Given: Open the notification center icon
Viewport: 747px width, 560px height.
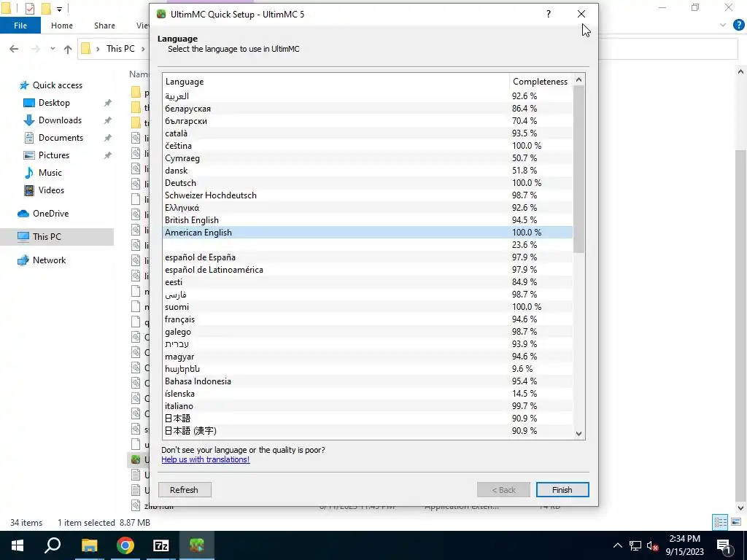Looking at the screenshot, I should coord(724,545).
